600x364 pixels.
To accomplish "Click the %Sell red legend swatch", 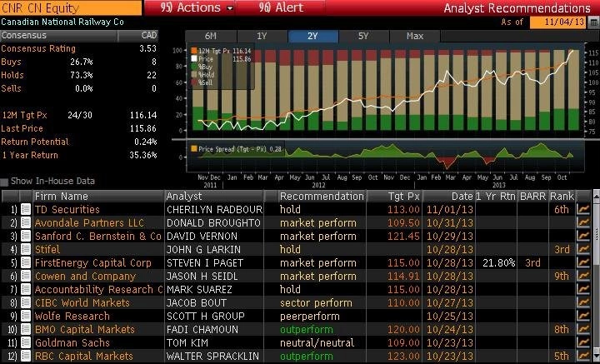I will pos(194,82).
